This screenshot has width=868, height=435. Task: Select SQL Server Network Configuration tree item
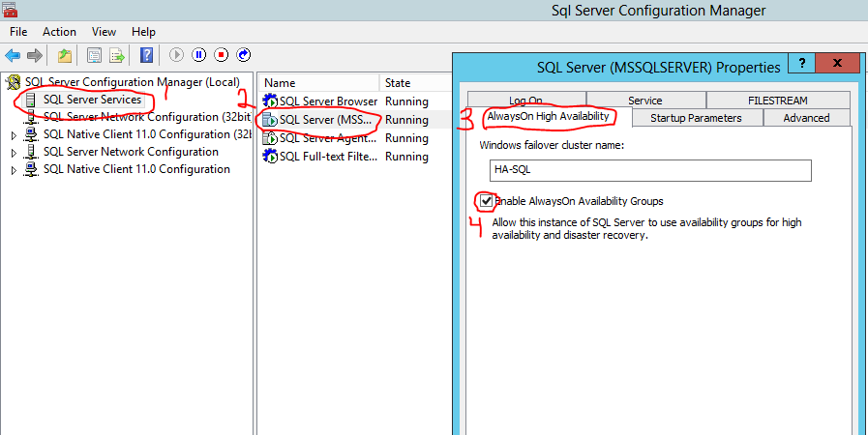point(131,152)
